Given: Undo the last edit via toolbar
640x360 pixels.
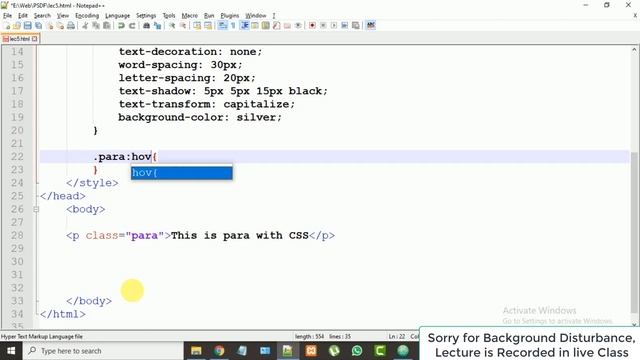Looking at the screenshot, I should pos(121,26).
